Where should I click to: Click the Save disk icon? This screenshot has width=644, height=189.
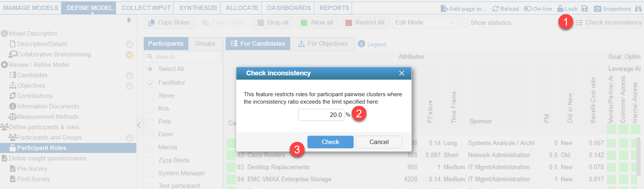(x=585, y=9)
